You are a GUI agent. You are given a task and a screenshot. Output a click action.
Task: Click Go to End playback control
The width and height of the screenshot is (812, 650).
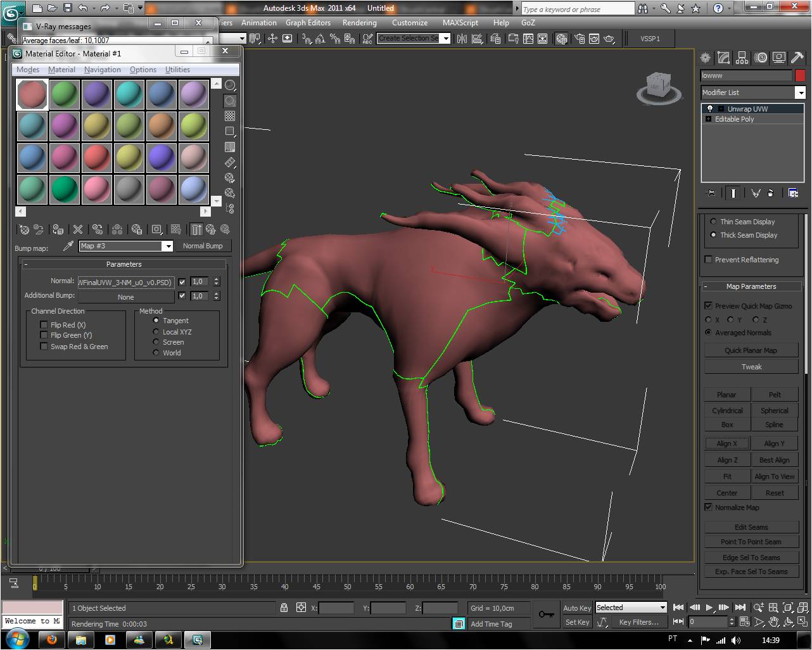coord(740,608)
